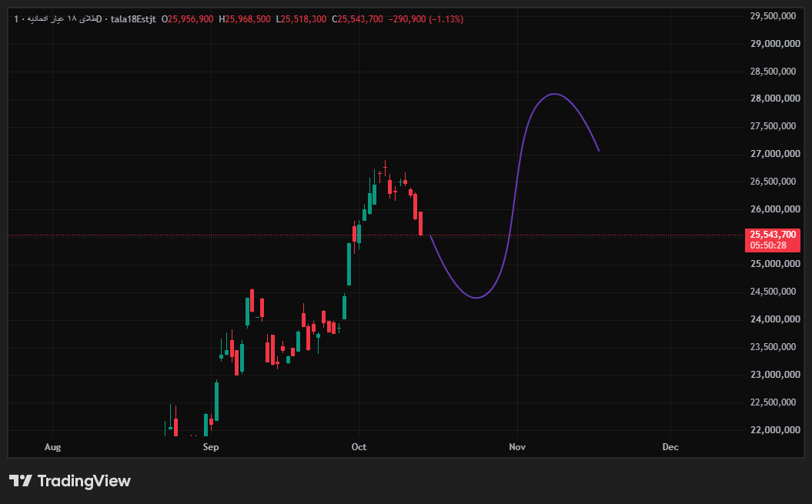Image resolution: width=812 pixels, height=504 pixels.
Task: Click the 26,000,000 price axis label
Action: pos(775,209)
